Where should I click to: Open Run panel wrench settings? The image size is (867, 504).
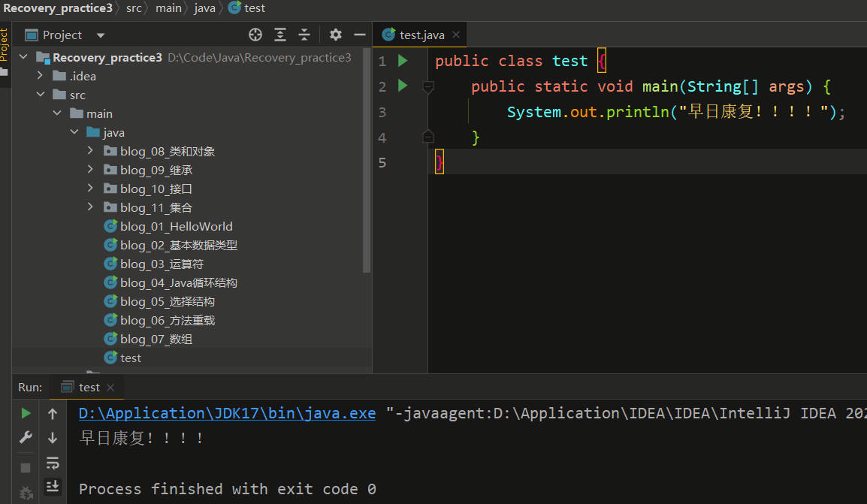26,438
